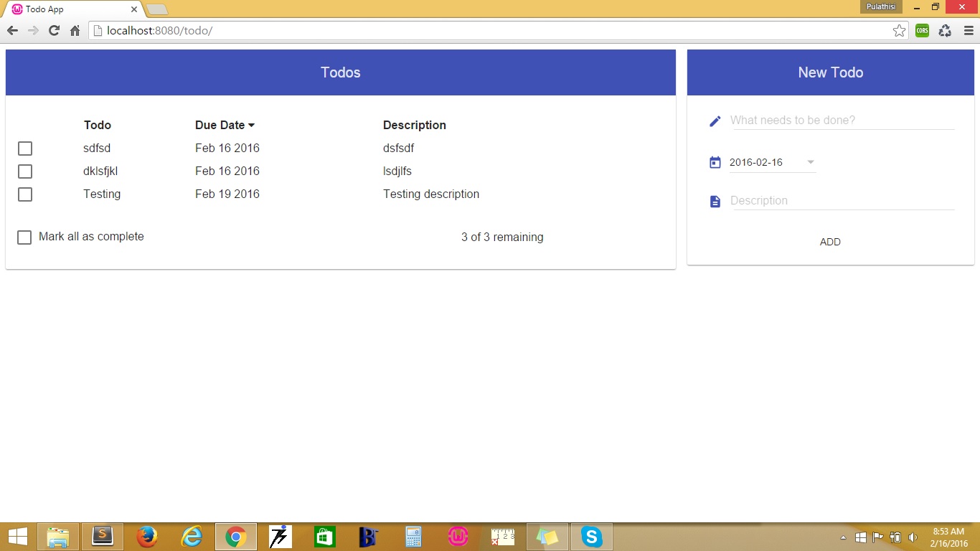The width and height of the screenshot is (980, 551).
Task: Click the lsdjlfs description cell
Action: click(x=397, y=171)
